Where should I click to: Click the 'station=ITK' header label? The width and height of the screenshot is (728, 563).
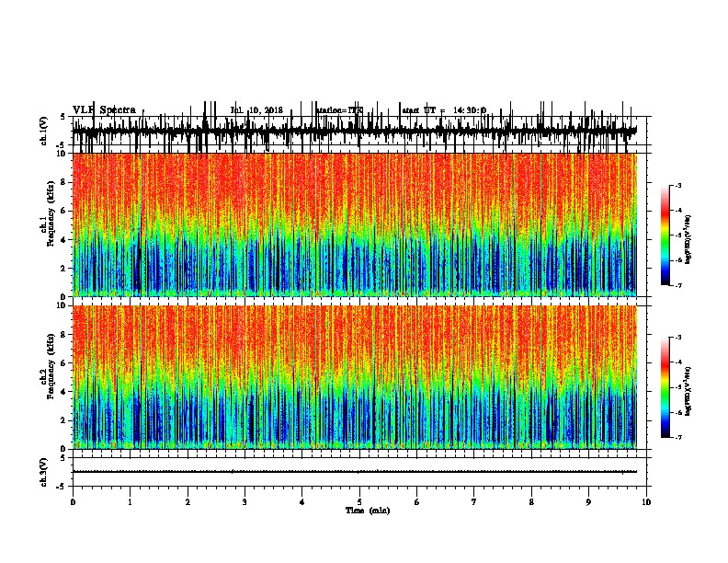click(339, 110)
